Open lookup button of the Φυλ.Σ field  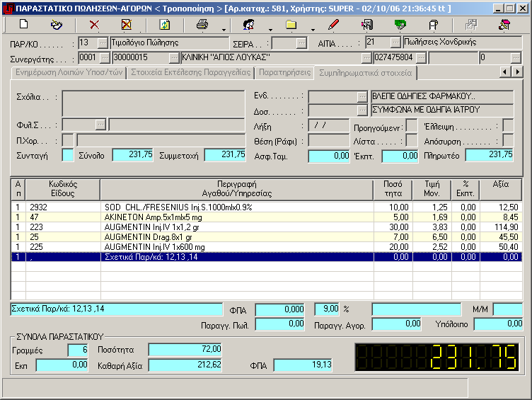(x=100, y=125)
